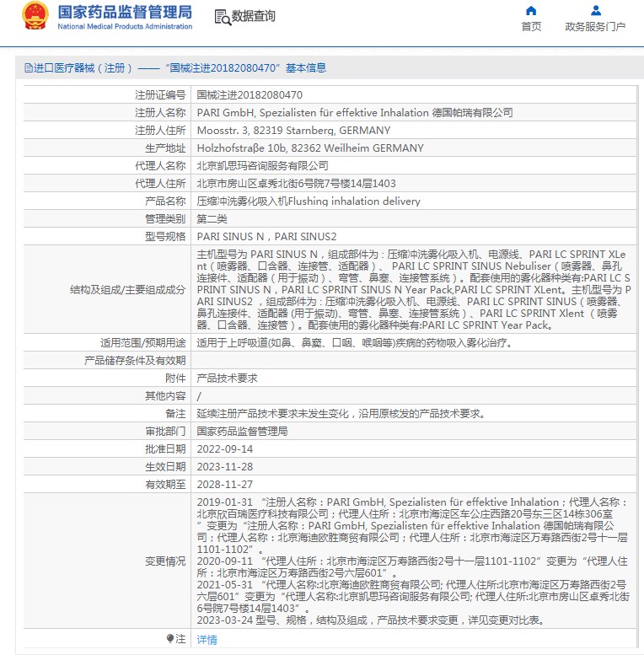The image size is (644, 655).
Task: Select model value PARI SINUS N，PARI SINUS2
Action: click(x=266, y=236)
